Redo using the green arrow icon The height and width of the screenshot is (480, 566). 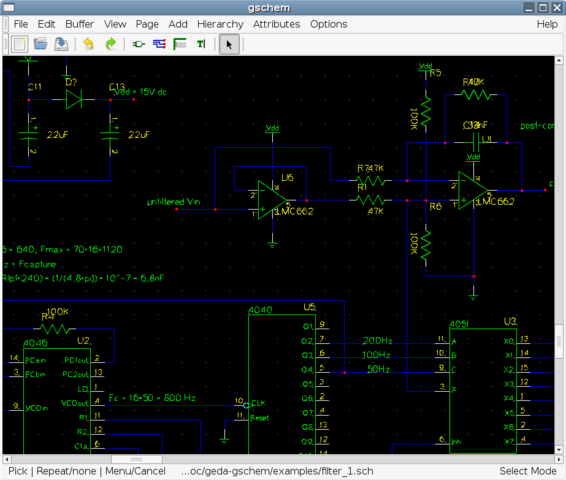click(110, 44)
